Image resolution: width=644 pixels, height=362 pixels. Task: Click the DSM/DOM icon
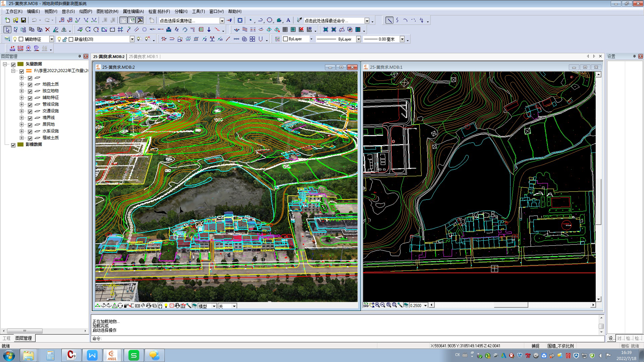point(21,48)
